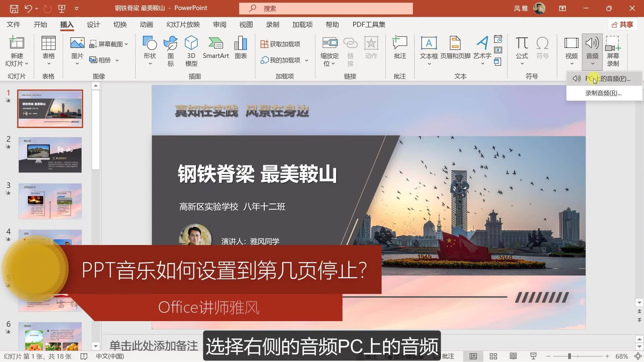
Task: Open the My Add-ins (我的加载项) dropdown
Action: 307,60
